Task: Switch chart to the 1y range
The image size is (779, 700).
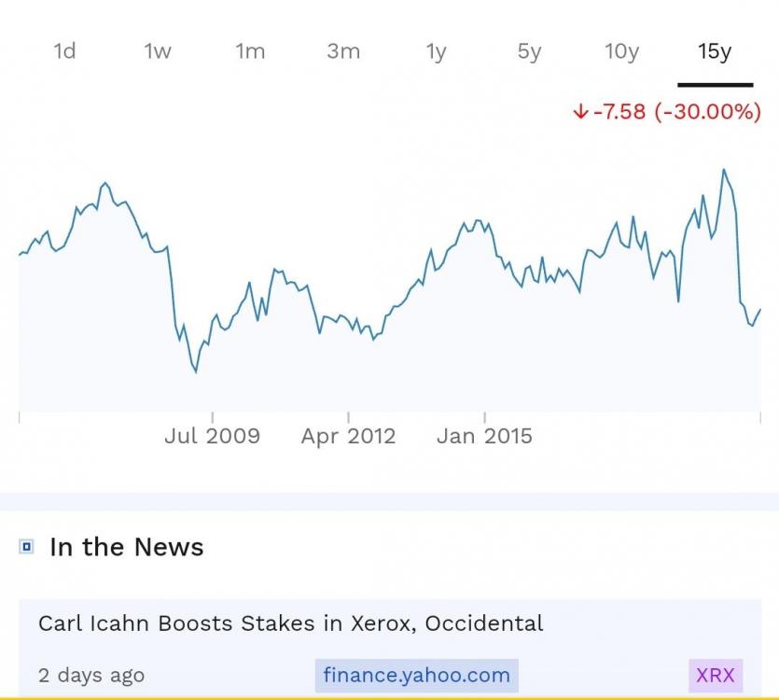Action: (x=436, y=51)
